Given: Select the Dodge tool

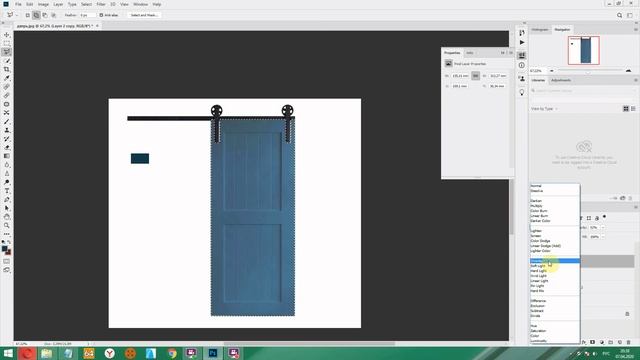Looking at the screenshot, I should tap(7, 182).
